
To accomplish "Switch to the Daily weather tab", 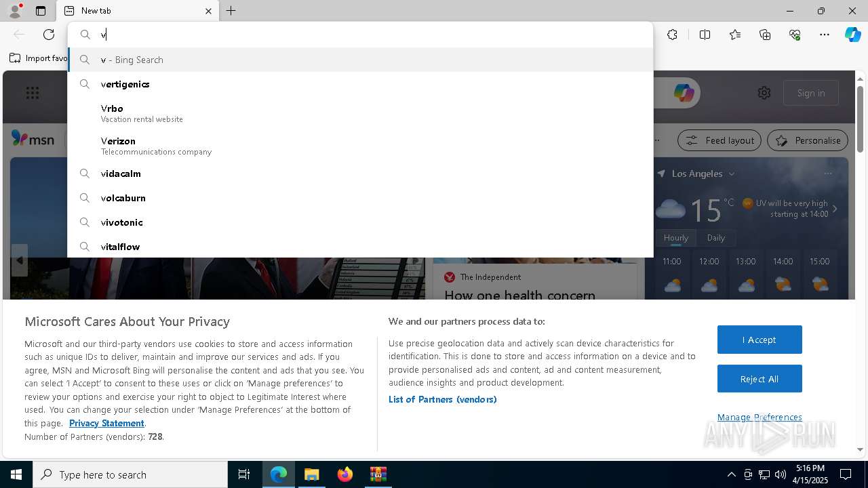I will (x=716, y=238).
